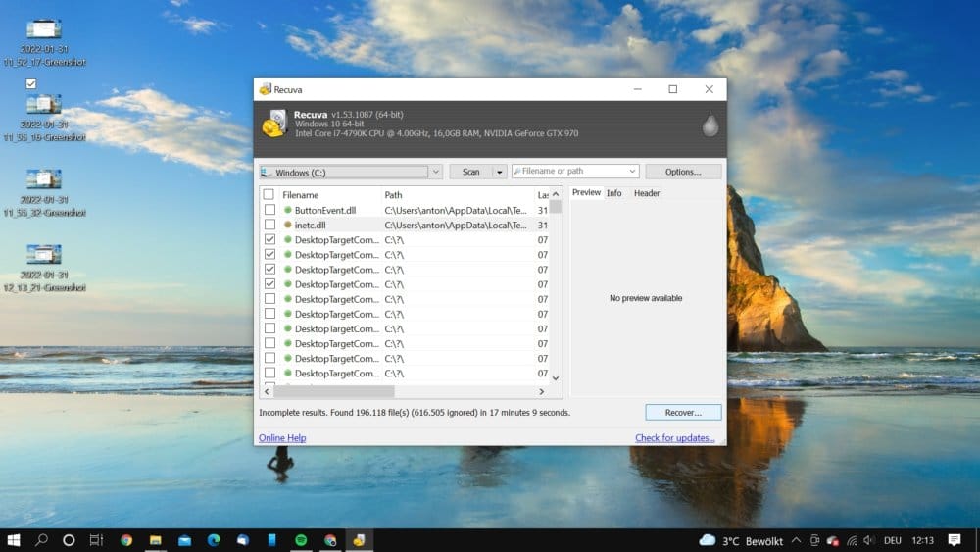Open the Online Help link
The image size is (980, 552).
pos(282,437)
